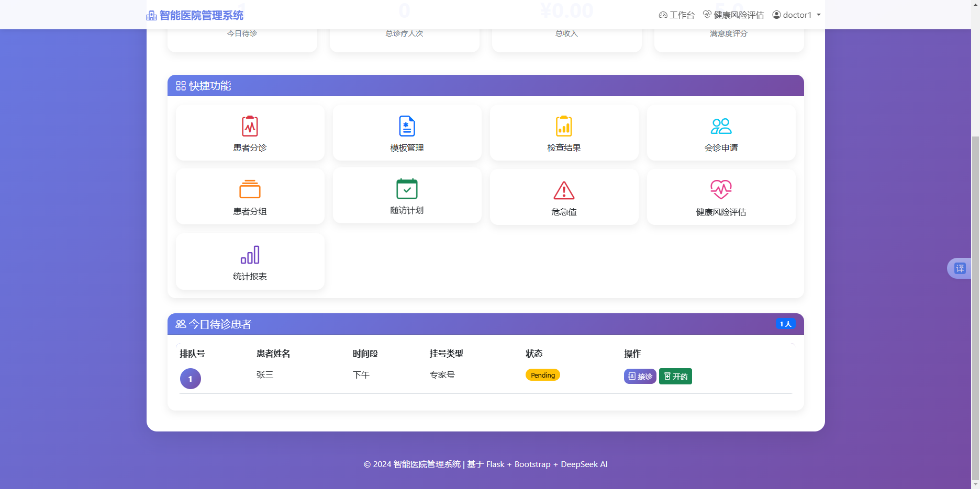Click the doctor1 user icon

click(x=776, y=15)
